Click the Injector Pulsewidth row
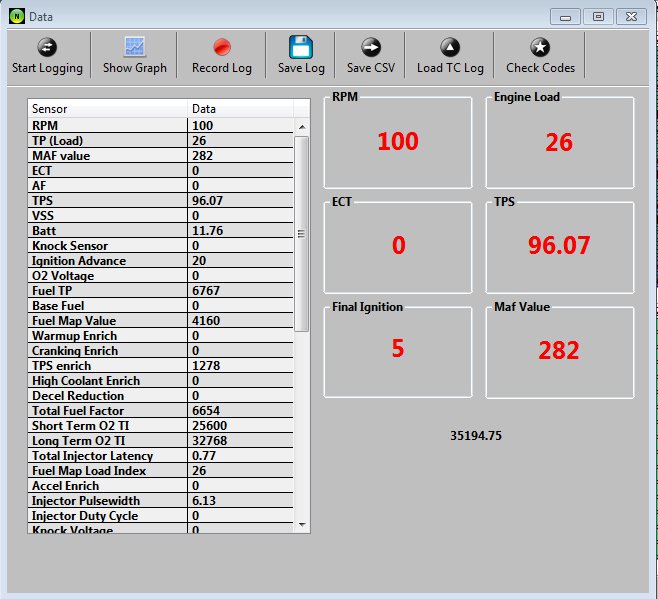Image resolution: width=658 pixels, height=599 pixels. (108, 500)
